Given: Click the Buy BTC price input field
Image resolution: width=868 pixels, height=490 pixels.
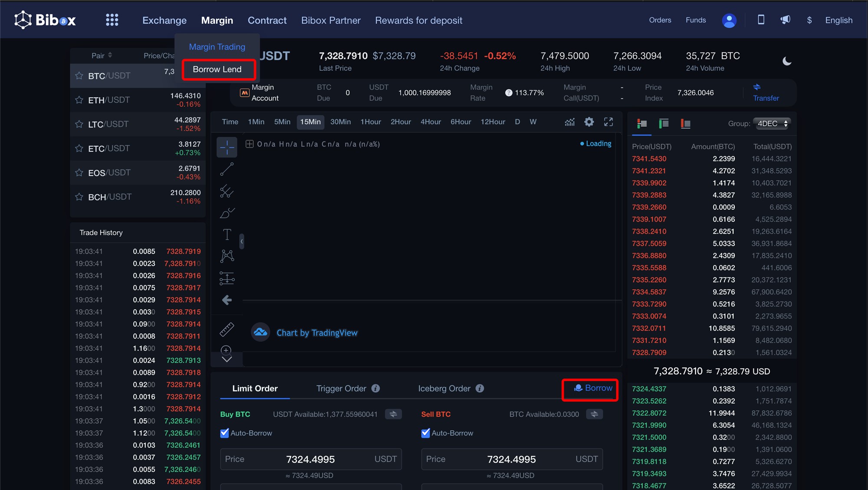Looking at the screenshot, I should [x=310, y=459].
